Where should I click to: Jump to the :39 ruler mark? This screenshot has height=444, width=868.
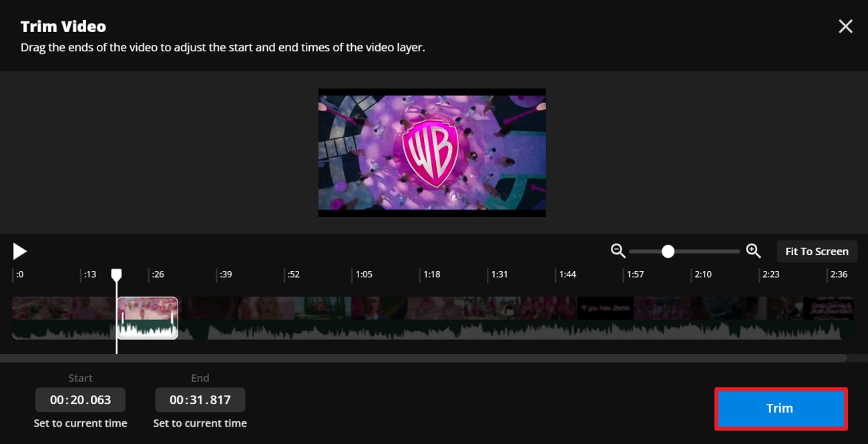(226, 274)
